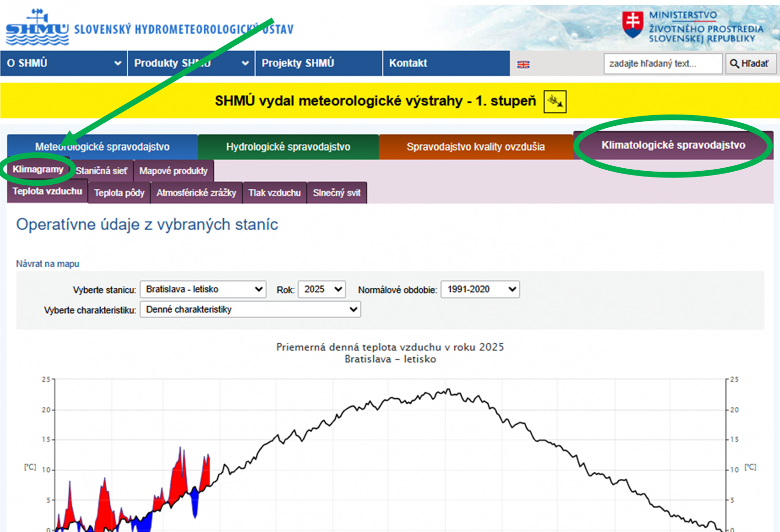Open the Hydrologické spravodajstvo tab
The height and width of the screenshot is (532, 780).
click(288, 147)
